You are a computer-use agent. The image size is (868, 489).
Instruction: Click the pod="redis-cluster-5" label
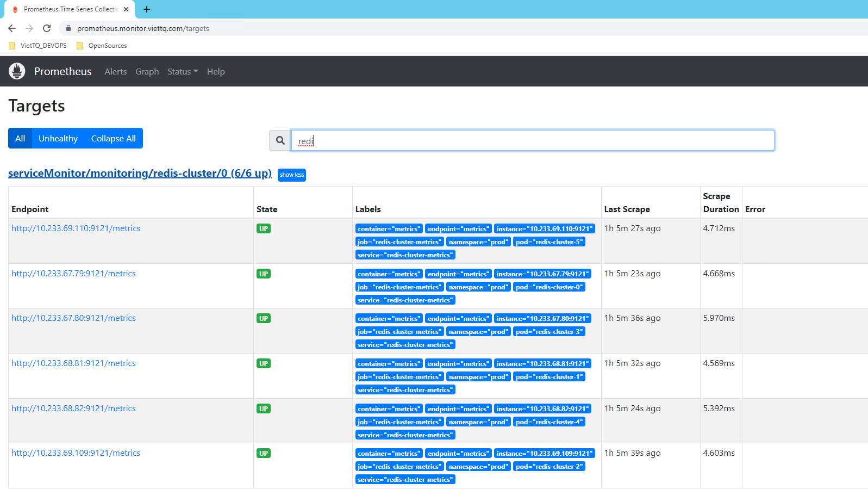[x=549, y=242]
